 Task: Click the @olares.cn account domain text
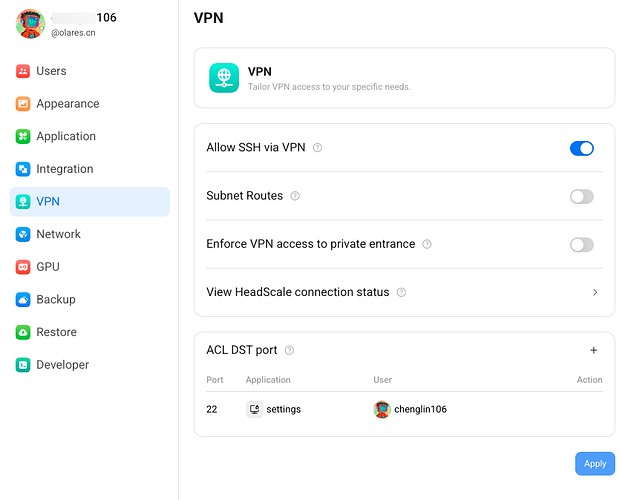[x=73, y=33]
